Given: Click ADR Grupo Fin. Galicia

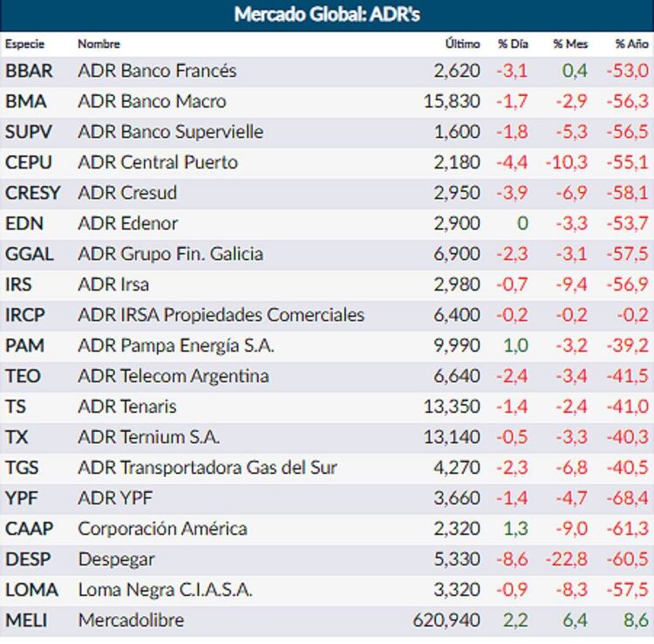Looking at the screenshot, I should [170, 254].
